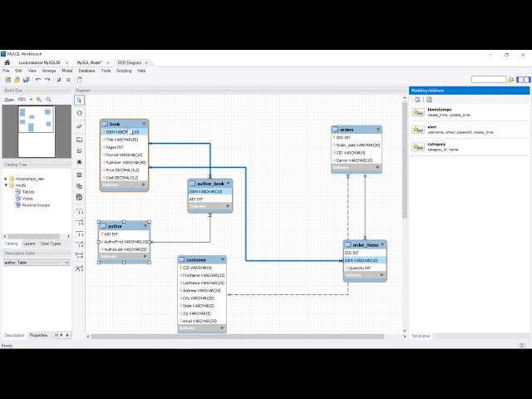This screenshot has height=399, width=532.
Task: Expand Indexes section of the customer table
Action: point(222,328)
